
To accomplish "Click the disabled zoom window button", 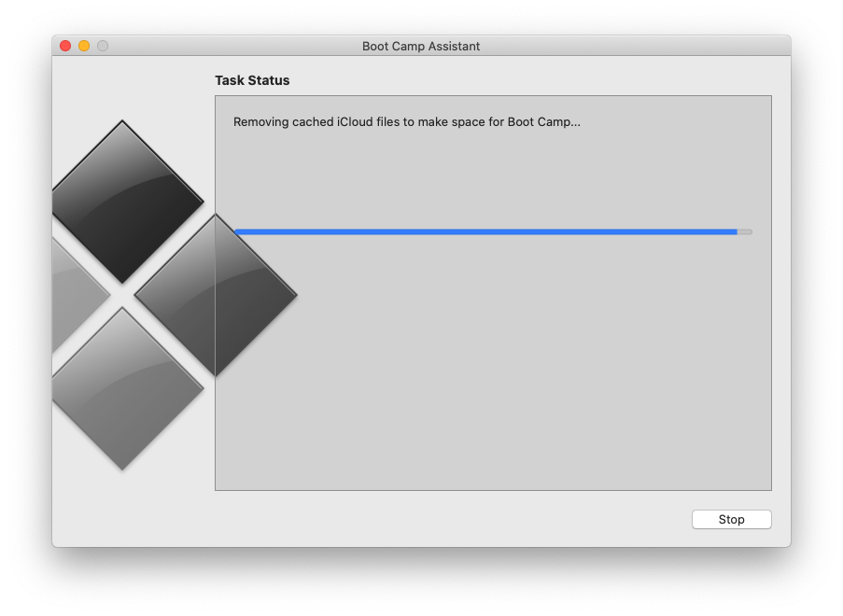I will tap(103, 47).
